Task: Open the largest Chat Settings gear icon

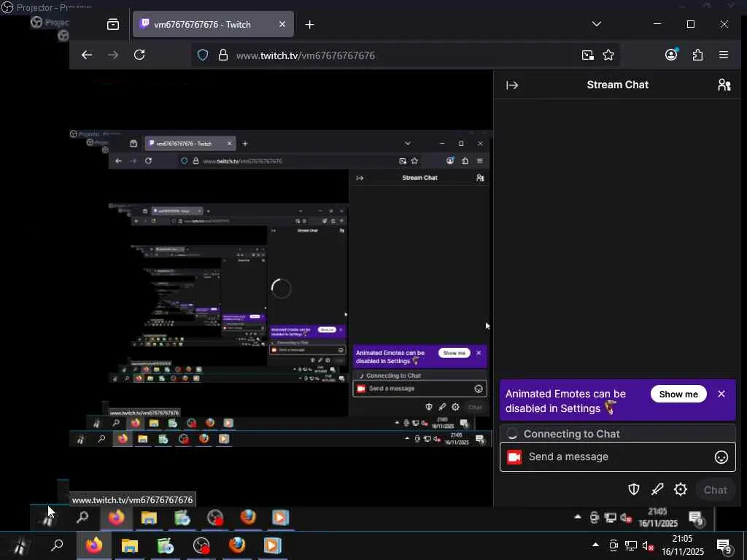Action: click(681, 489)
